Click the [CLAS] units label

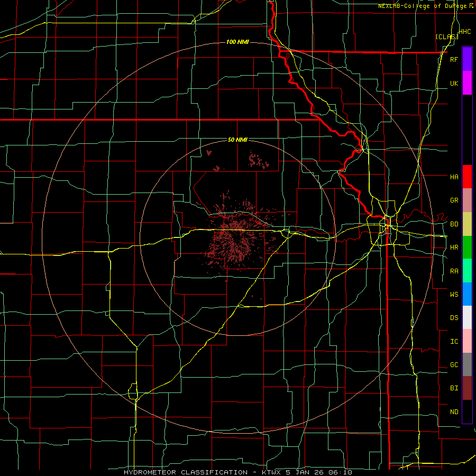[447, 36]
